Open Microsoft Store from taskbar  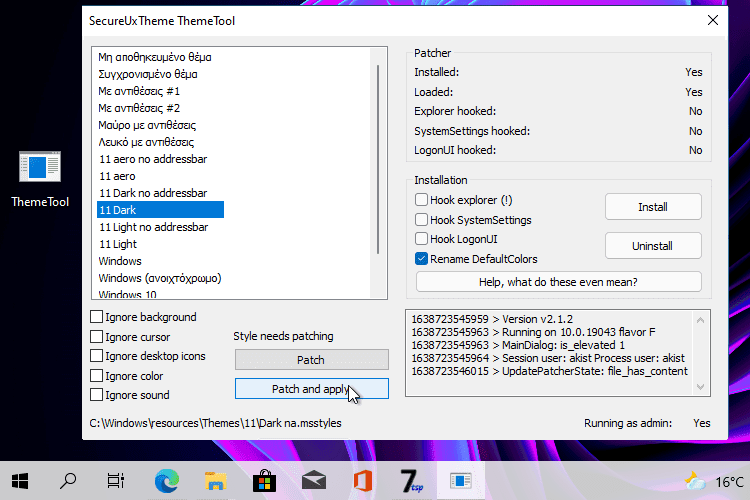pos(265,481)
